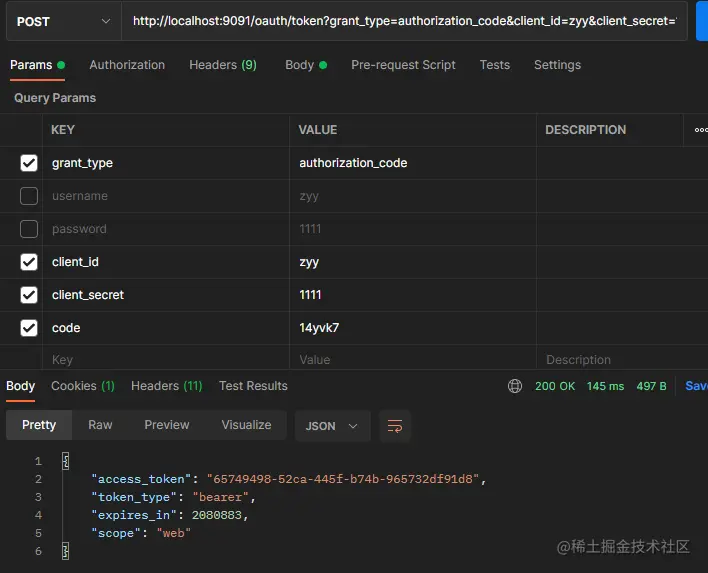
Task: Click the access_token value string
Action: tap(342, 479)
